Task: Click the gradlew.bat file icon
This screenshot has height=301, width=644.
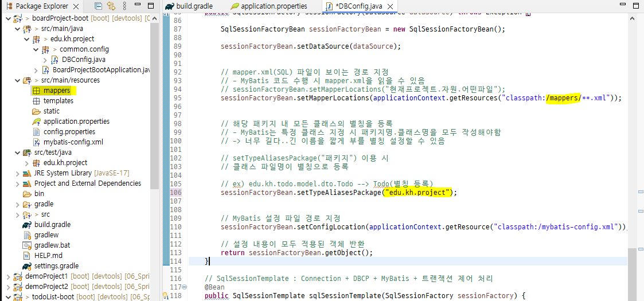Action: (27, 245)
